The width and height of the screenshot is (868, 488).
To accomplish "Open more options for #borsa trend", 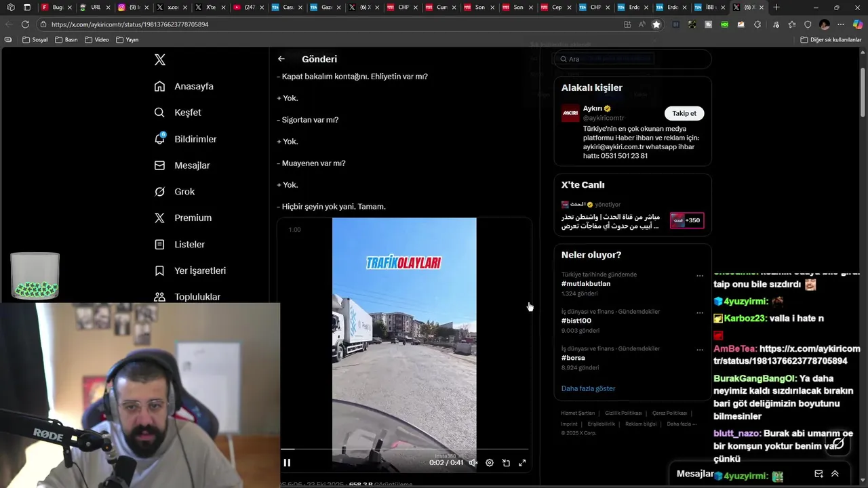I will point(700,350).
